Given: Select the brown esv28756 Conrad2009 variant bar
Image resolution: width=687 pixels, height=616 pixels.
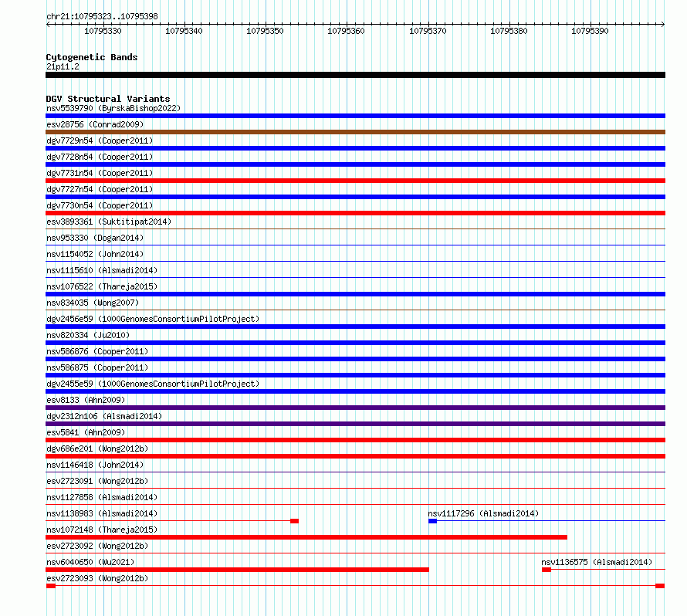Looking at the screenshot, I should click(355, 132).
